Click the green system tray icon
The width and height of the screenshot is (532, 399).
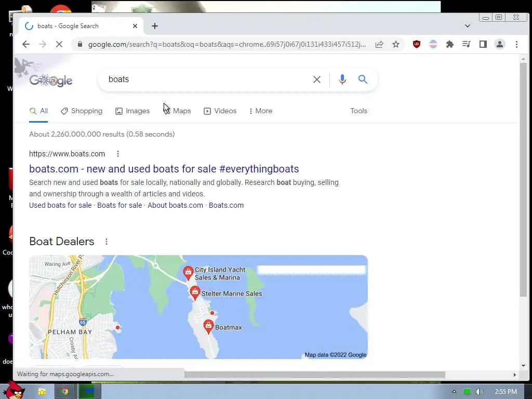point(467,392)
